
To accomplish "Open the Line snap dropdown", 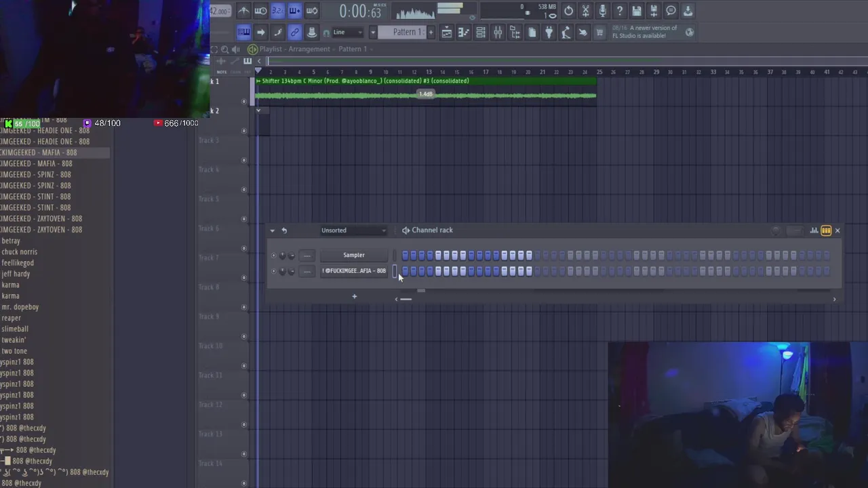I will [x=349, y=33].
